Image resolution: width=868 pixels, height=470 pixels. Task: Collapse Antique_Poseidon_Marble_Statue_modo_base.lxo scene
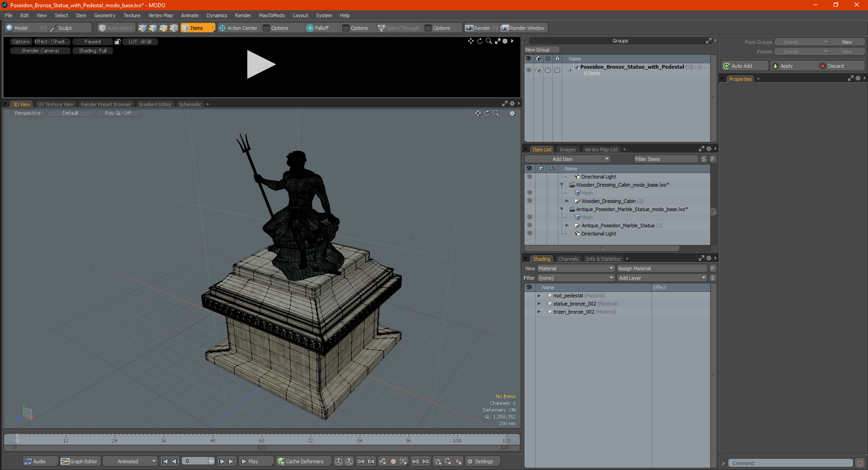pos(562,209)
